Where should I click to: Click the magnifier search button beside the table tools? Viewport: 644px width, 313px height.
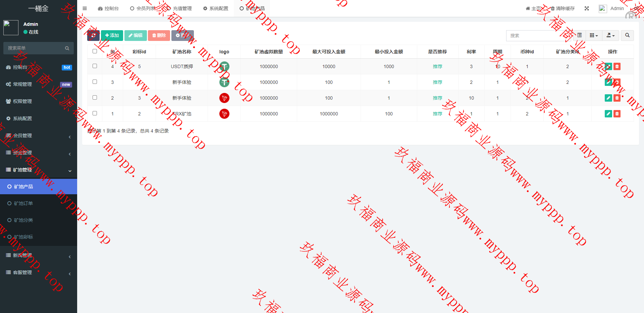pos(627,35)
